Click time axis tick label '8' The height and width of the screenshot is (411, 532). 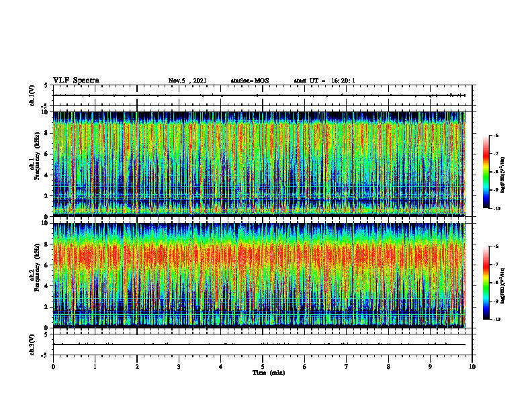[388, 367]
